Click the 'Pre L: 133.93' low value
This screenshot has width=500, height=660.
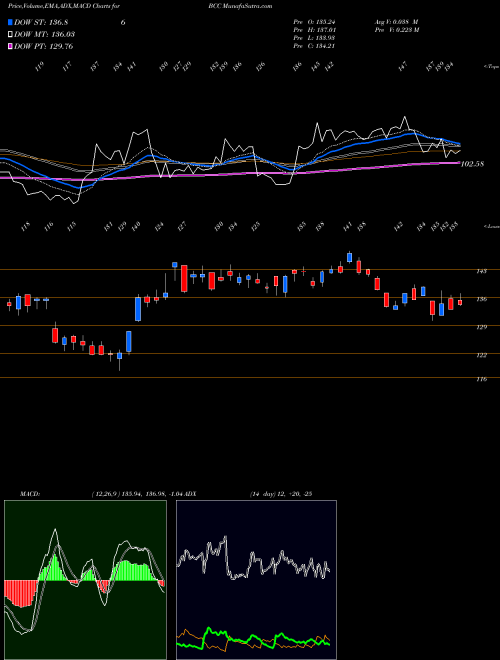314,38
